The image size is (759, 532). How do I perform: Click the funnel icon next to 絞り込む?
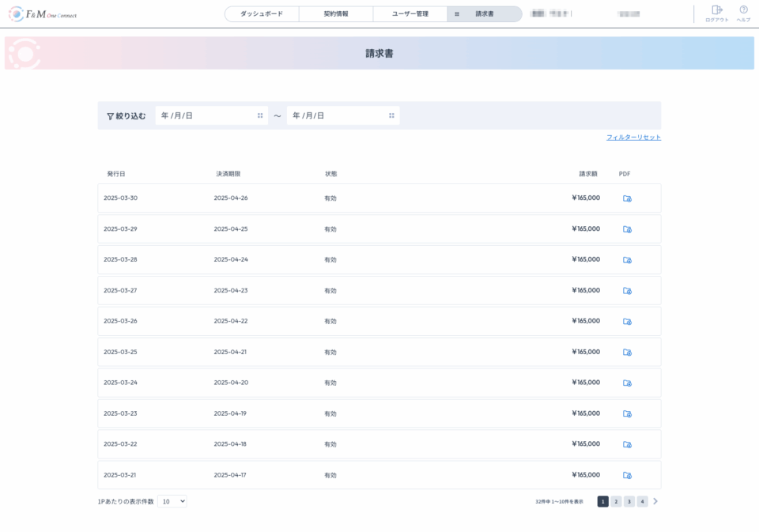110,115
